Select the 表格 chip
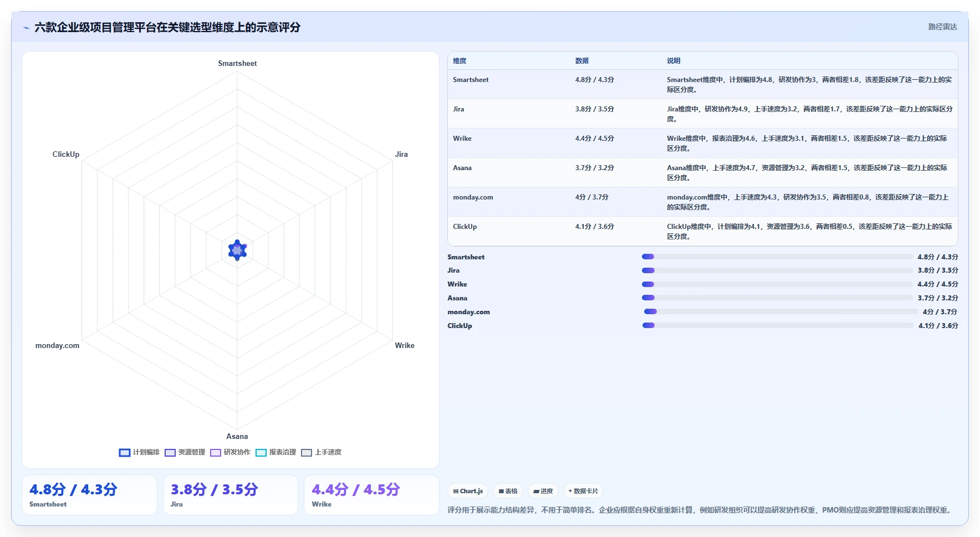The image size is (980, 537). tap(508, 491)
